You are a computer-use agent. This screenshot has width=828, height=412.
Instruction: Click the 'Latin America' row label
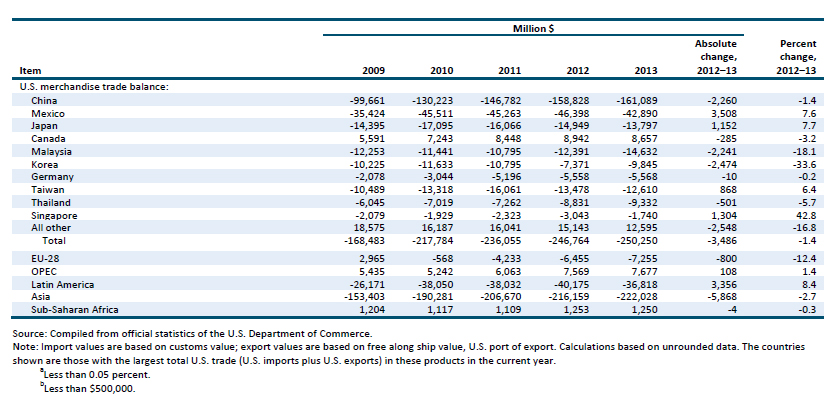[x=62, y=284]
